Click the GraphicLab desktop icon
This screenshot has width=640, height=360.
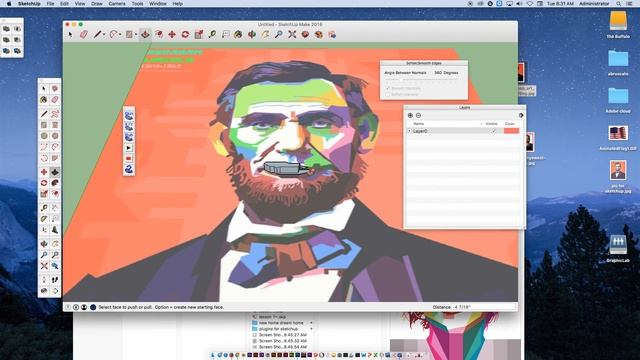[x=618, y=249]
